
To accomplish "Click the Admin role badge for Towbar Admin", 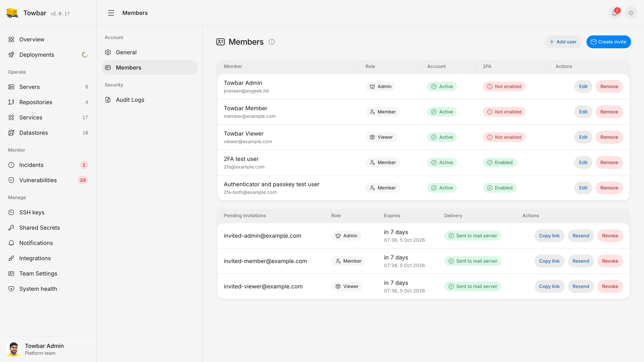I will tap(381, 86).
